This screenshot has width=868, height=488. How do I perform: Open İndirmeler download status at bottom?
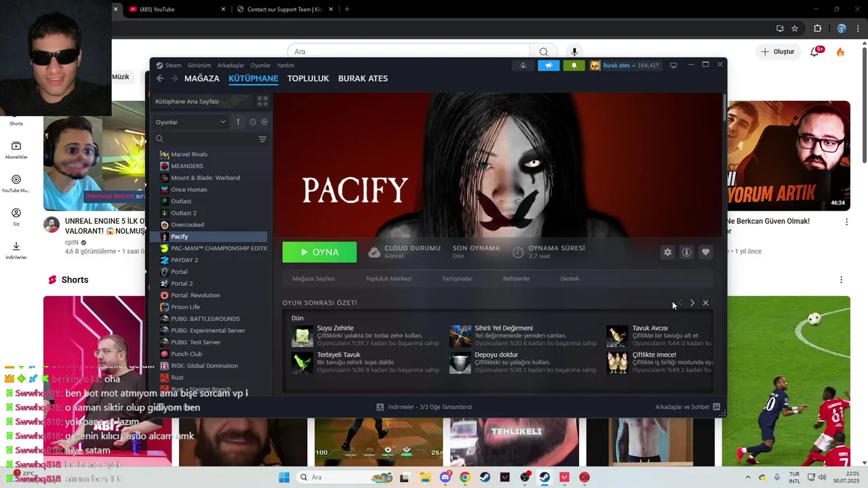[425, 407]
